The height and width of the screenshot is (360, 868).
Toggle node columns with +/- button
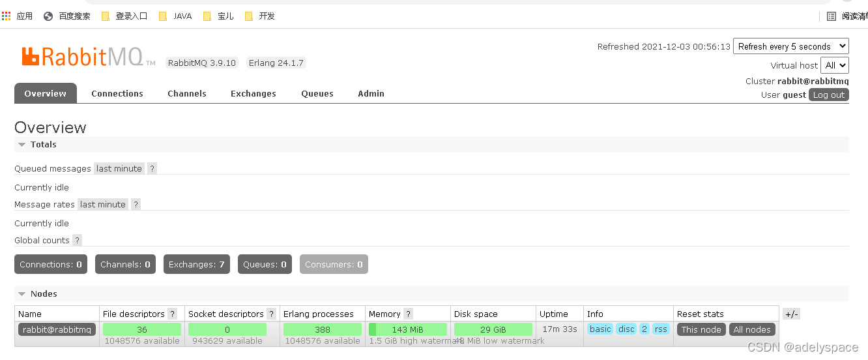click(x=791, y=314)
